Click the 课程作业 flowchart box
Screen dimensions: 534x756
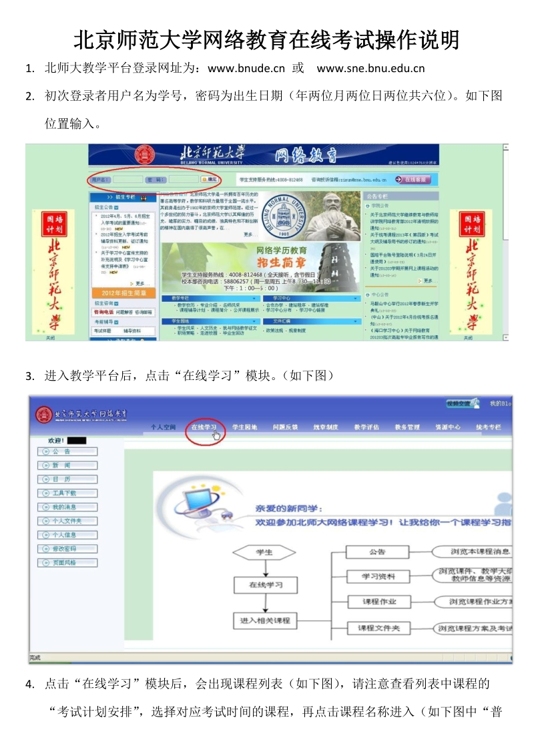tap(379, 602)
